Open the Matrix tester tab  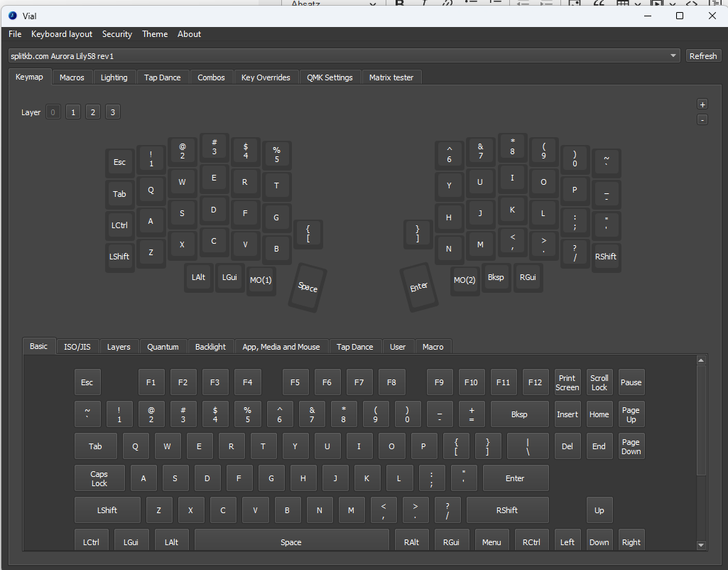click(x=391, y=77)
